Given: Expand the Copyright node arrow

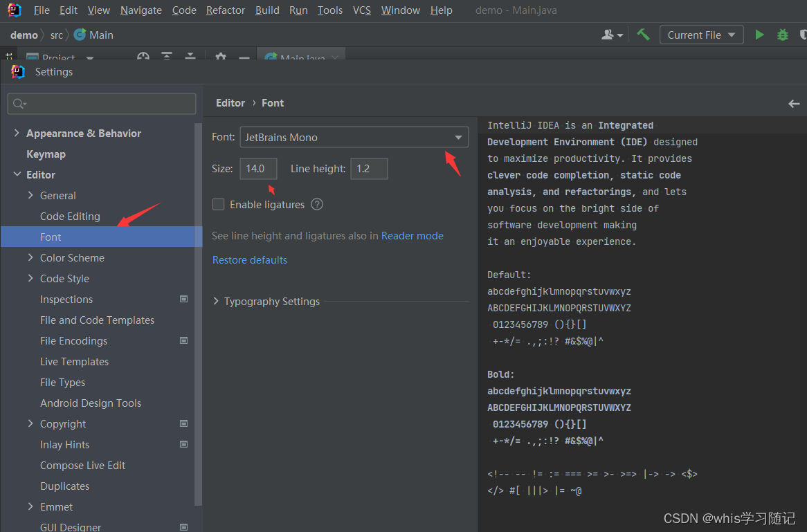Looking at the screenshot, I should 30,423.
